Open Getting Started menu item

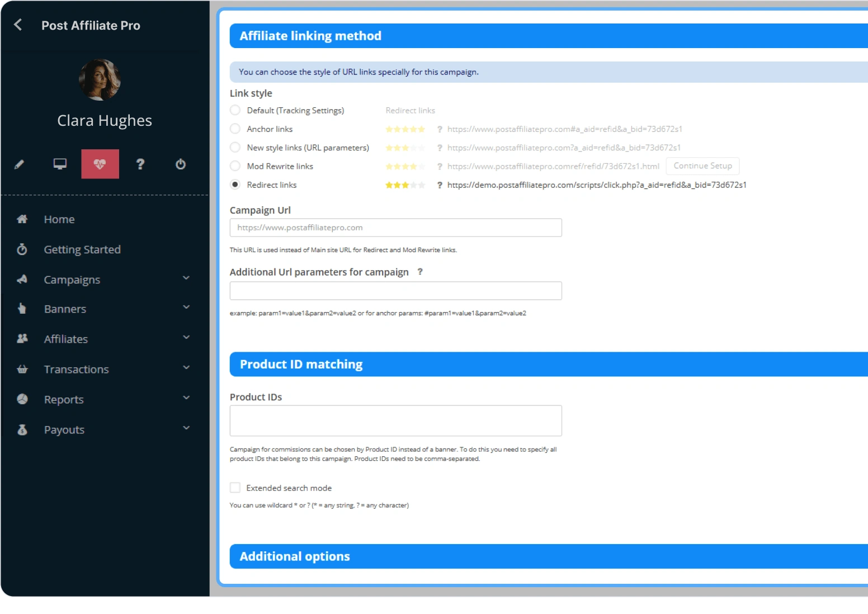[82, 249]
